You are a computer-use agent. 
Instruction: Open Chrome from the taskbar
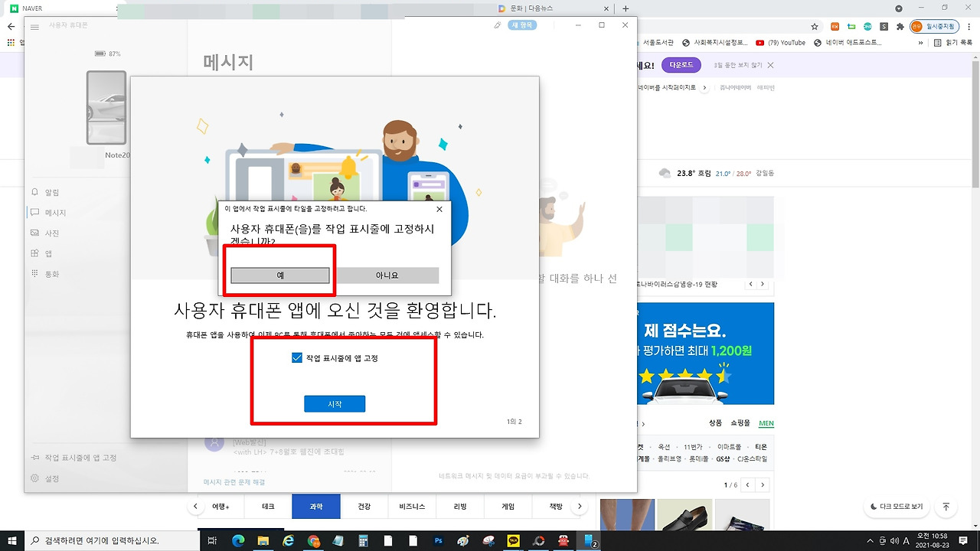point(313,540)
